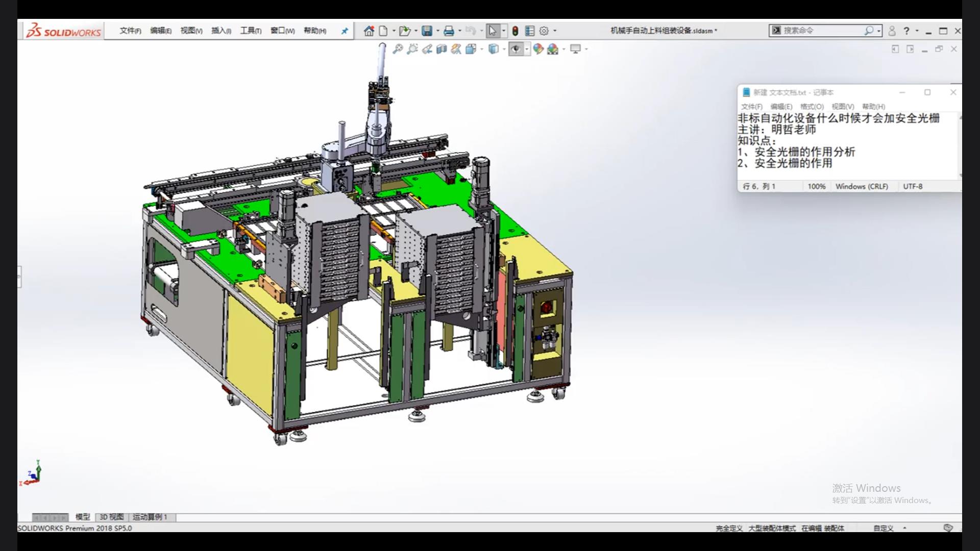Click the status bar tag icon at bottom right
This screenshot has width=980, height=551.
(948, 528)
